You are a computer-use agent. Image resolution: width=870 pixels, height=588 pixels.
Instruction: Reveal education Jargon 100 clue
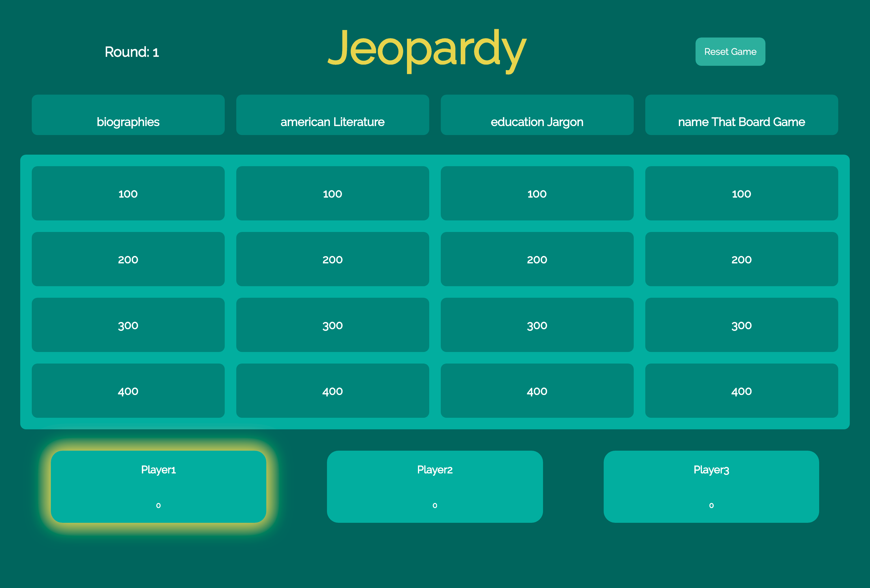coord(537,193)
